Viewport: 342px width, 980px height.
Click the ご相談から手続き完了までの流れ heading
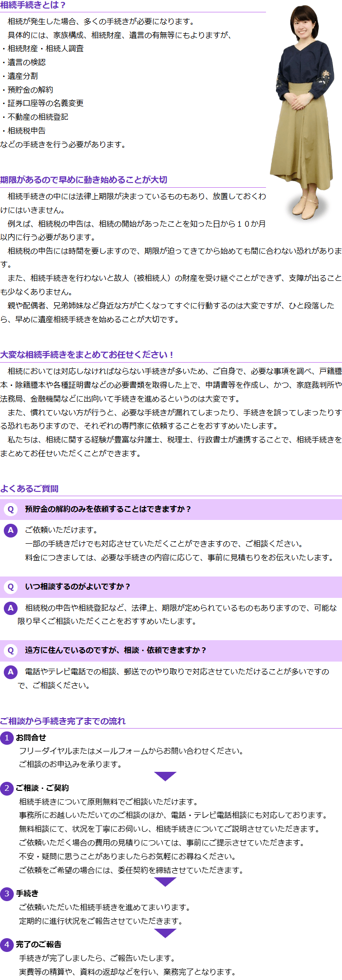click(x=63, y=721)
